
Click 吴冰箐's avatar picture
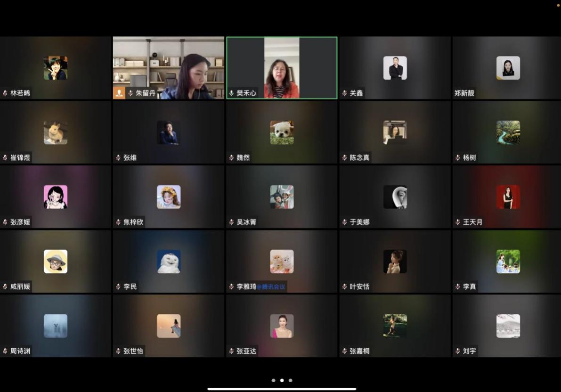click(x=282, y=197)
